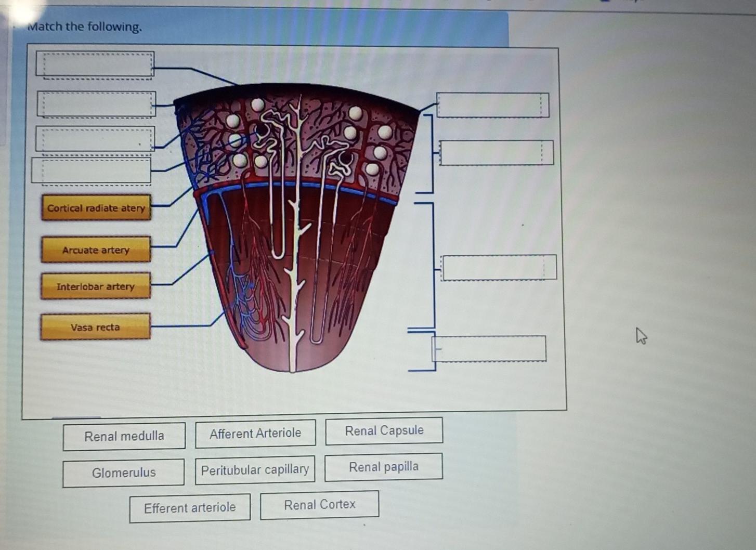The height and width of the screenshot is (550, 756).
Task: Click the Glomerulus answer tile
Action: pyautogui.click(x=124, y=473)
